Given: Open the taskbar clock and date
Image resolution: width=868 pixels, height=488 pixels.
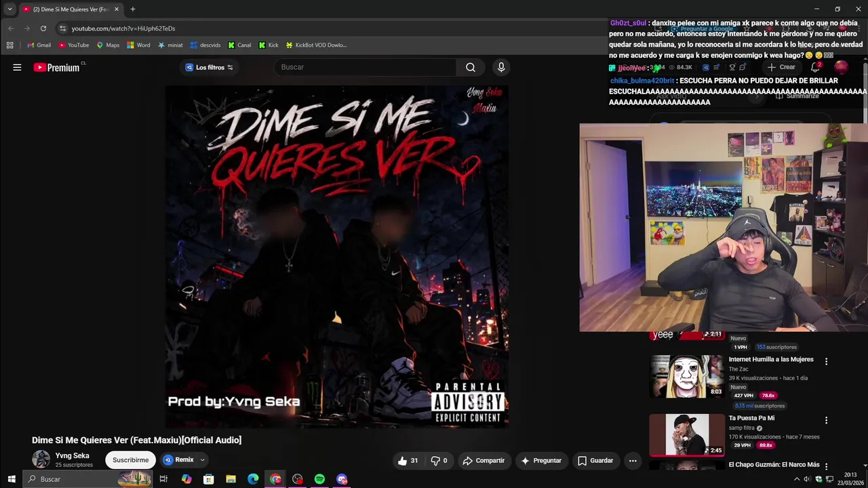Looking at the screenshot, I should coord(850,479).
